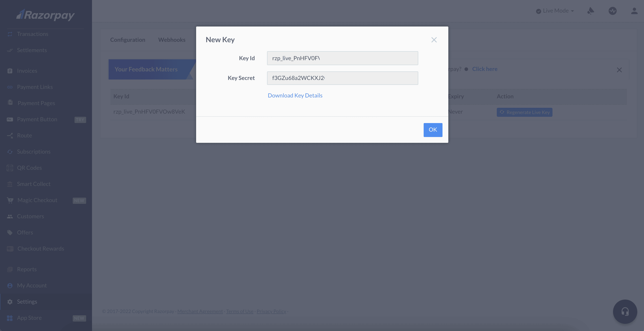
Task: Close the New Key dialog
Action: pos(434,40)
